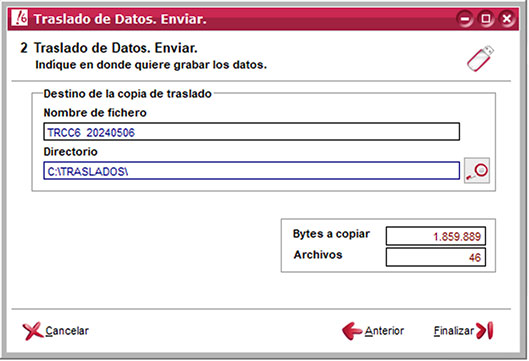The image size is (529, 361).
Task: Close the Traslado de Datos window
Action: coord(507,18)
